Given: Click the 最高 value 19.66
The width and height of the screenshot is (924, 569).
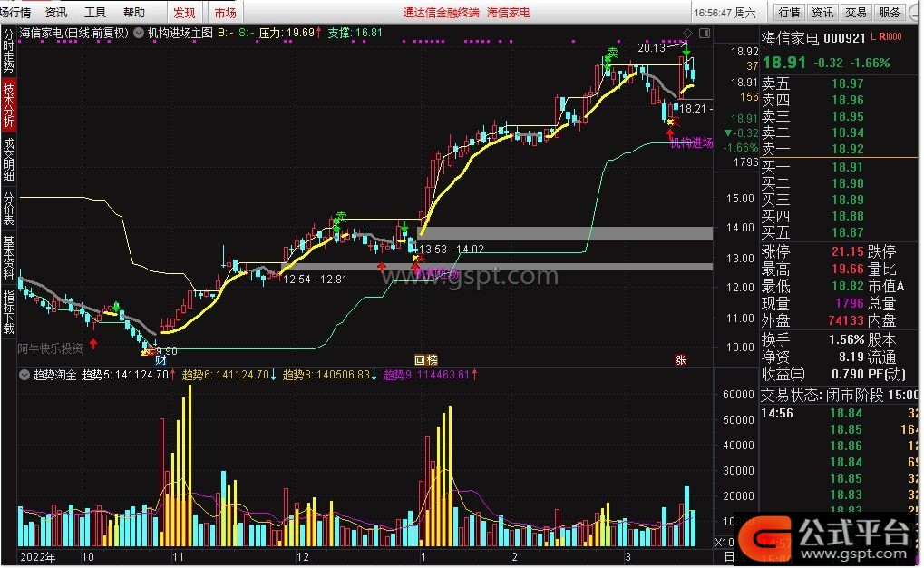Looking at the screenshot, I should pos(848,269).
